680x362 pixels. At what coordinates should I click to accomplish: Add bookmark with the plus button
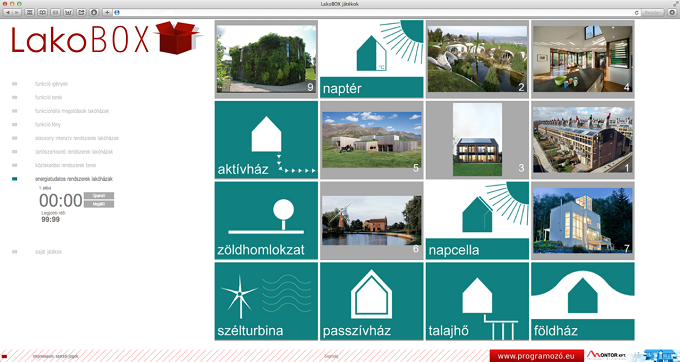pos(108,13)
